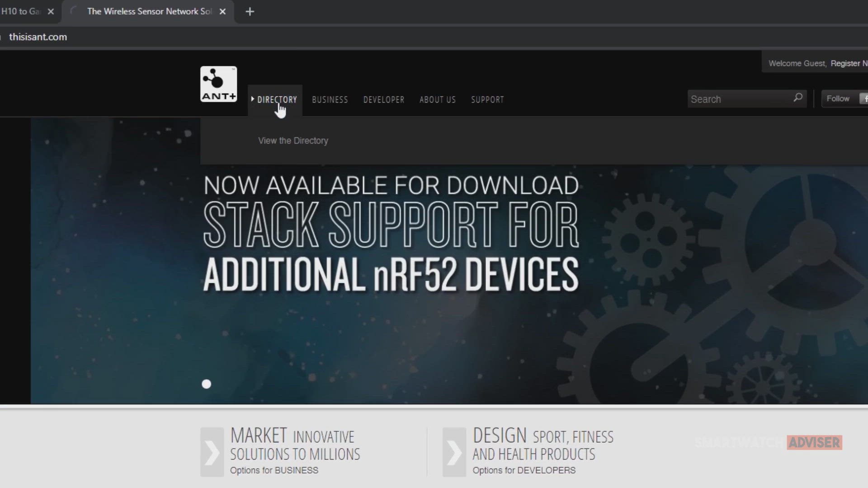Click the Welcome Guest text
Screen dimensions: 868x488
pyautogui.click(x=797, y=63)
